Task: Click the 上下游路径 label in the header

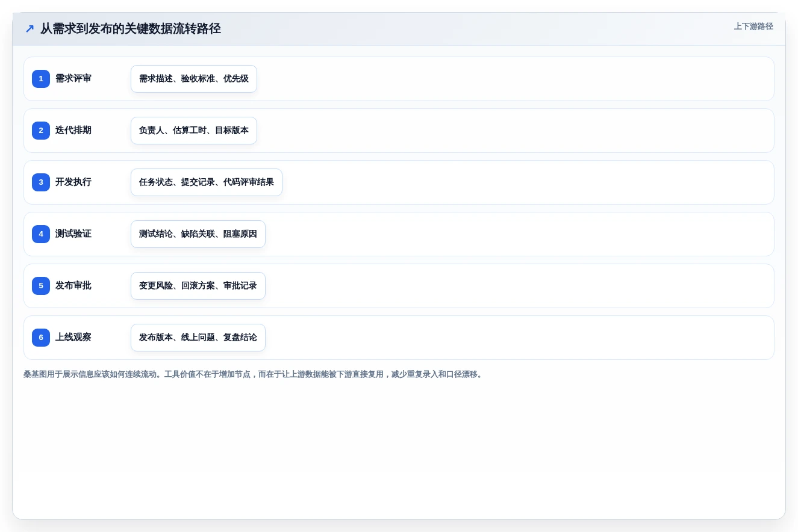Action: [753, 26]
